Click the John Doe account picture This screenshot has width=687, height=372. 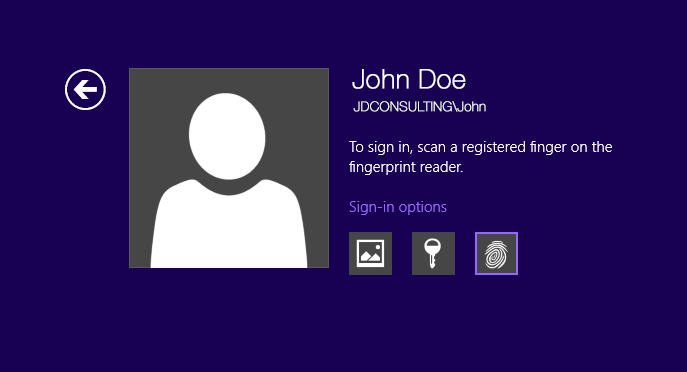229,168
